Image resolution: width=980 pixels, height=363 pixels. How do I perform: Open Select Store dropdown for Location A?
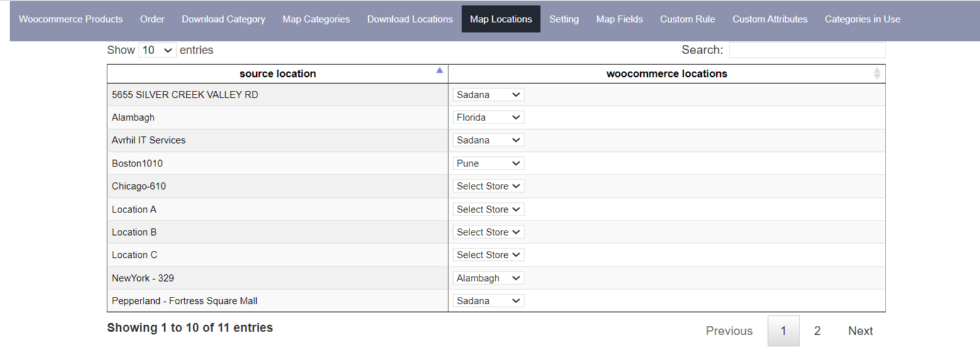[x=488, y=209]
